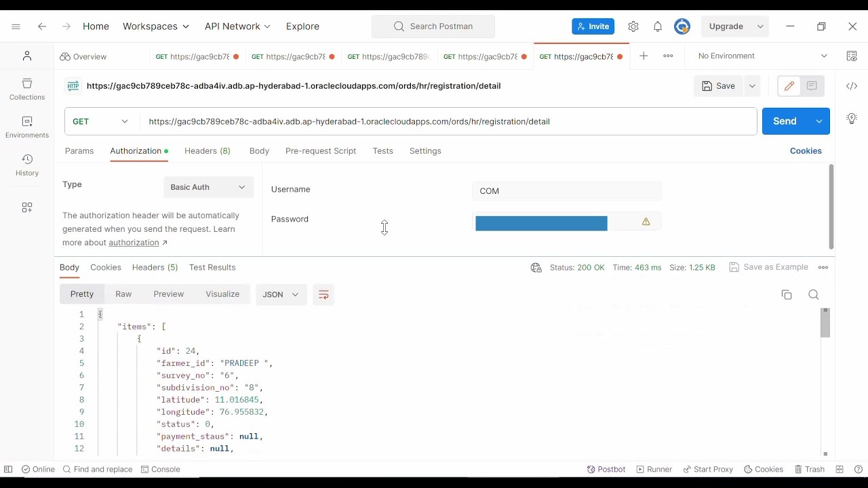
Task: Expand the API Network dropdown
Action: coord(238,26)
